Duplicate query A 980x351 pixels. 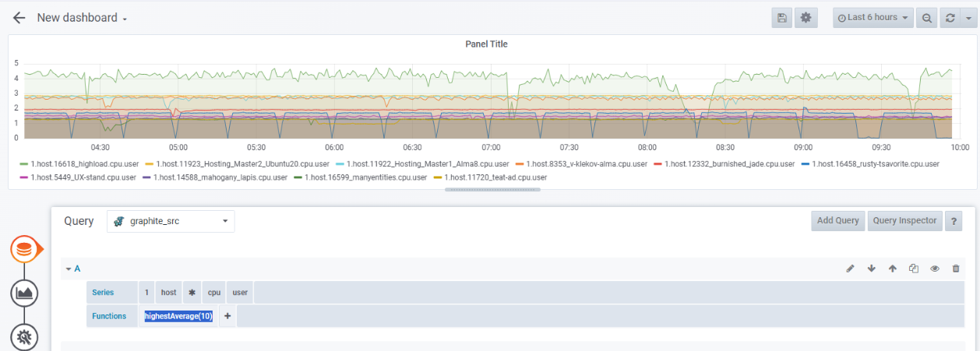point(913,269)
